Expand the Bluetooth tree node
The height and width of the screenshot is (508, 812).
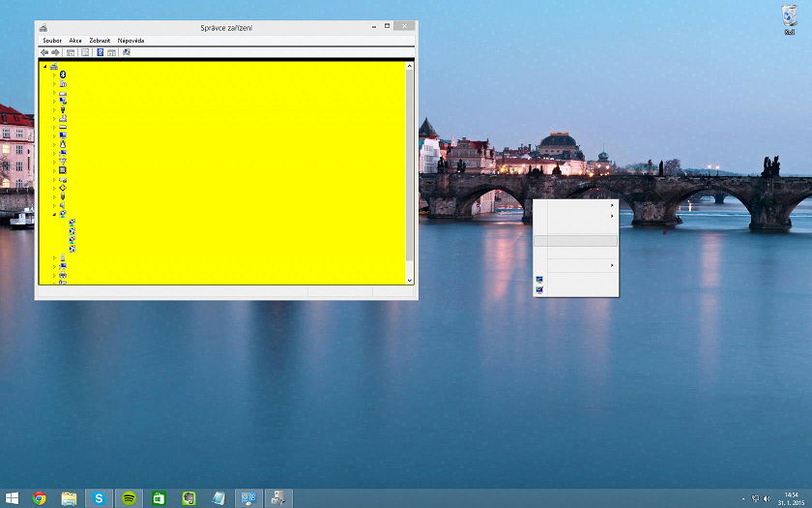[x=55, y=75]
